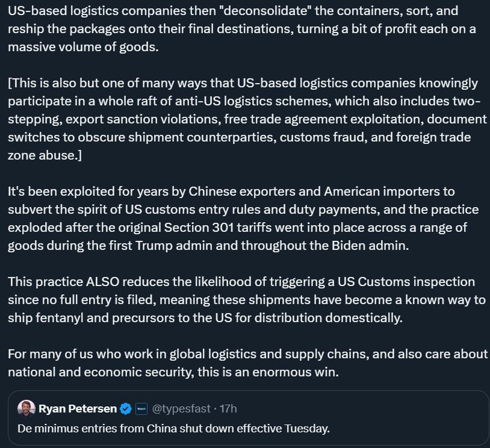The image size is (490, 448).
Task: Click the 17h timestamp on quoted post
Action: point(228,409)
